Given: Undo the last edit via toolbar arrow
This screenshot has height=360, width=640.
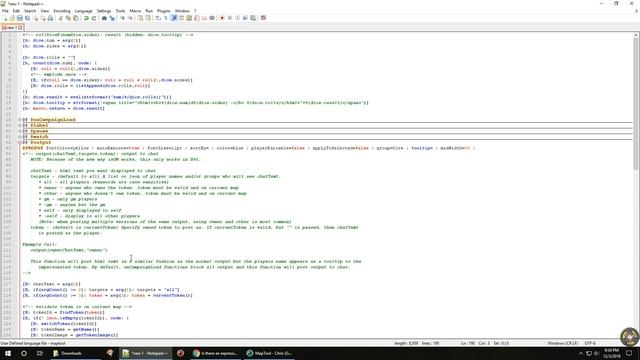Looking at the screenshot, I should [x=86, y=18].
